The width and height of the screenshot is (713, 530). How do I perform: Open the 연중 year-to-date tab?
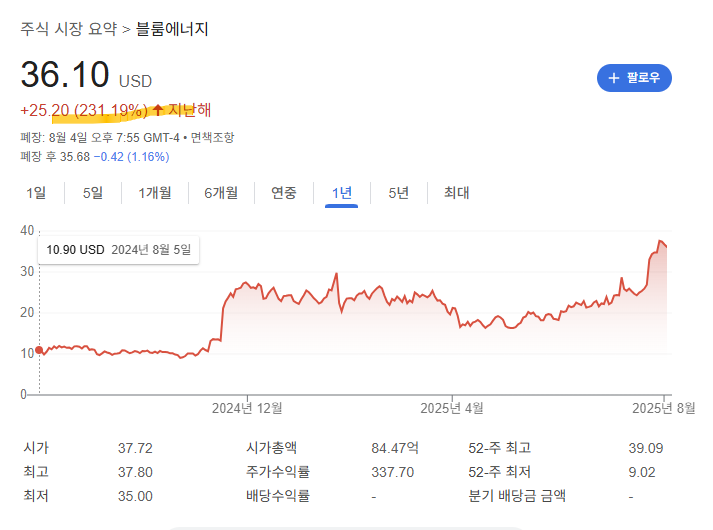point(284,193)
